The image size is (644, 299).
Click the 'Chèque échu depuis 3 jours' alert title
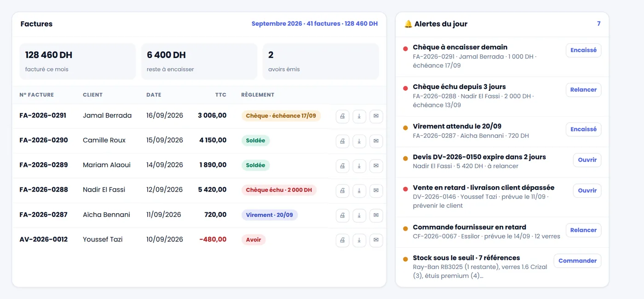point(459,87)
